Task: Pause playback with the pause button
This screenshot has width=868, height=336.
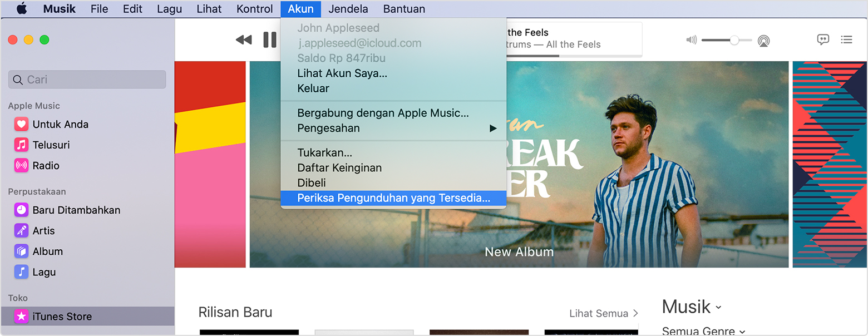Action: [x=270, y=39]
